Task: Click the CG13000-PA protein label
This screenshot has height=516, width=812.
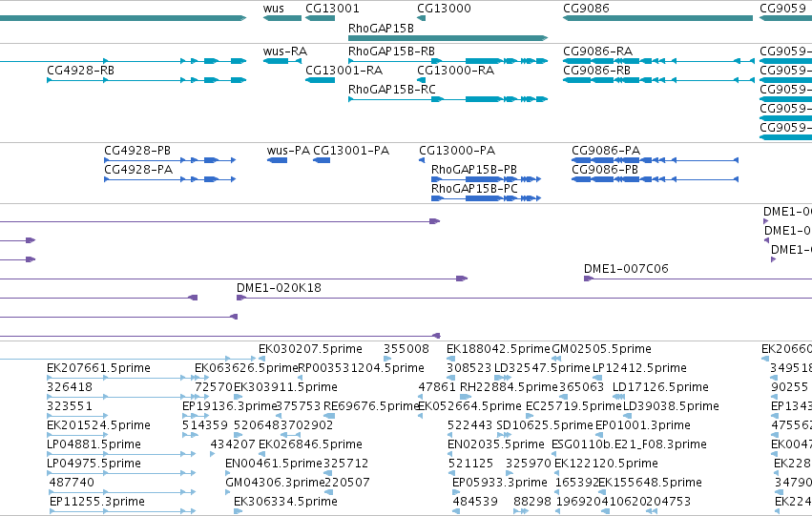Action: click(x=457, y=151)
